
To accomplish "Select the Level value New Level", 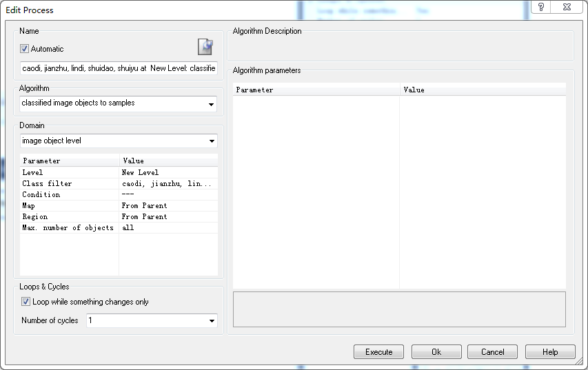I will (168, 172).
